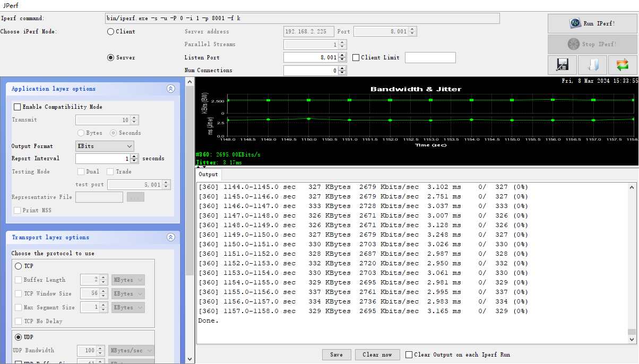Click the folder load configuration icon

click(x=592, y=65)
